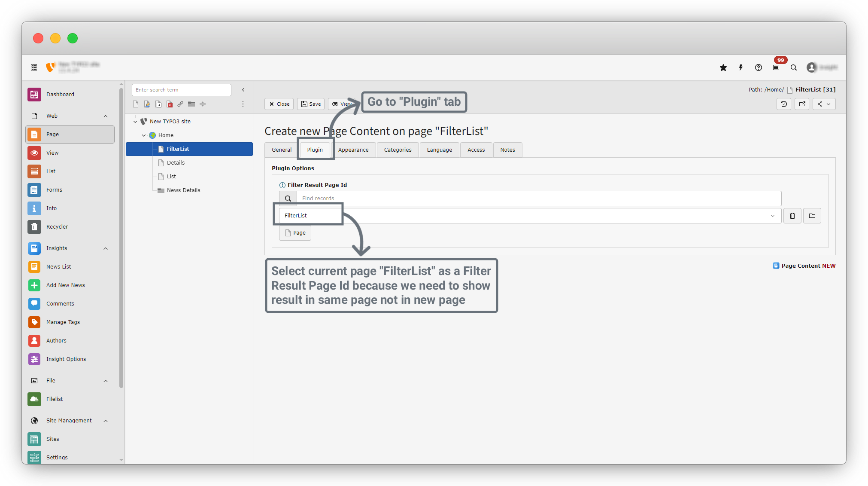Switch to the Categories tab
The image size is (868, 486).
point(398,150)
